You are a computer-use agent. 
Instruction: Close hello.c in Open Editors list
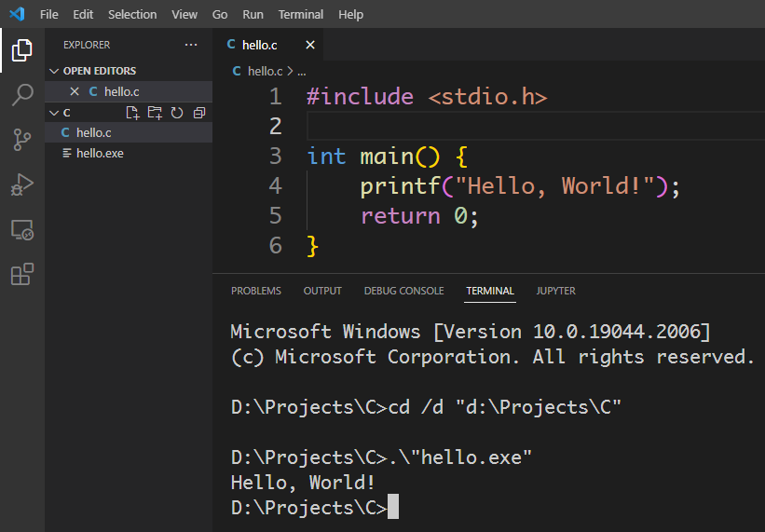(75, 91)
